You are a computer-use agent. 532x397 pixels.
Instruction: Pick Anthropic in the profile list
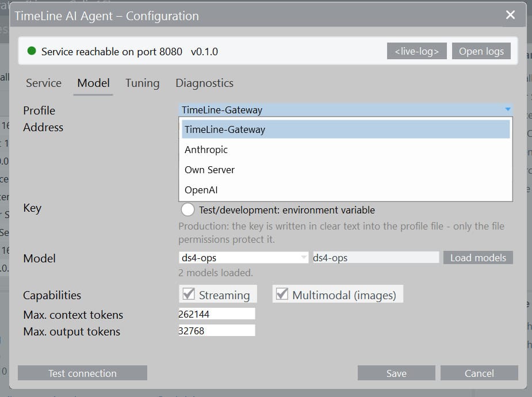(x=346, y=150)
